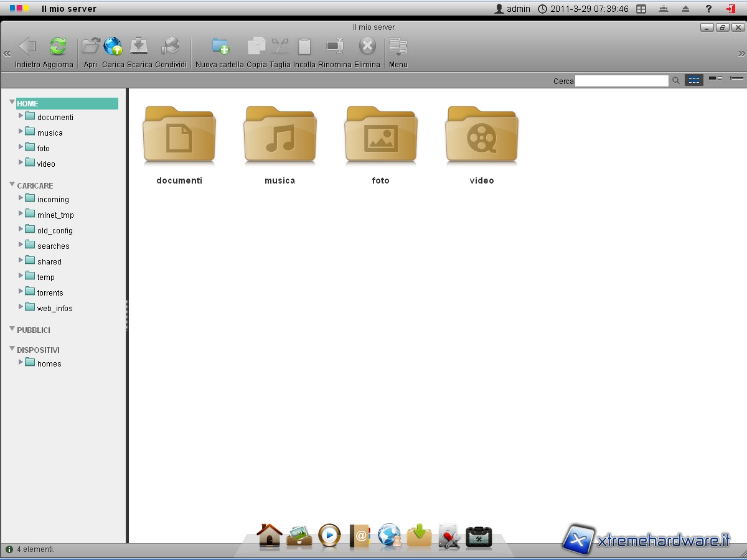Click the Condividi share icon
747x560 pixels.
pyautogui.click(x=170, y=47)
